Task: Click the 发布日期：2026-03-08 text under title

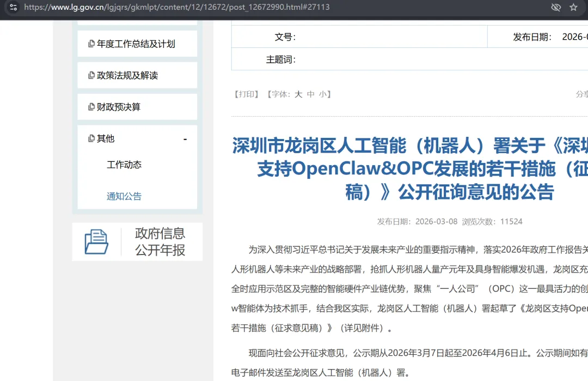Action: point(418,221)
